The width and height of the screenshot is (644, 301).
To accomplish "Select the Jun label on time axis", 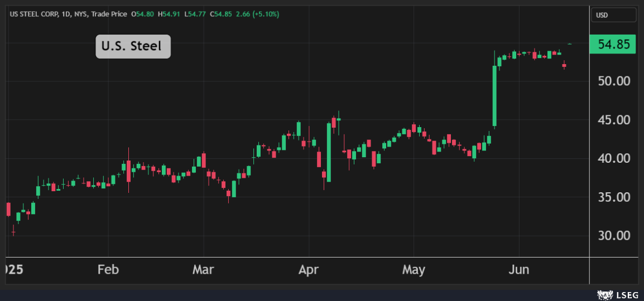I will (519, 270).
